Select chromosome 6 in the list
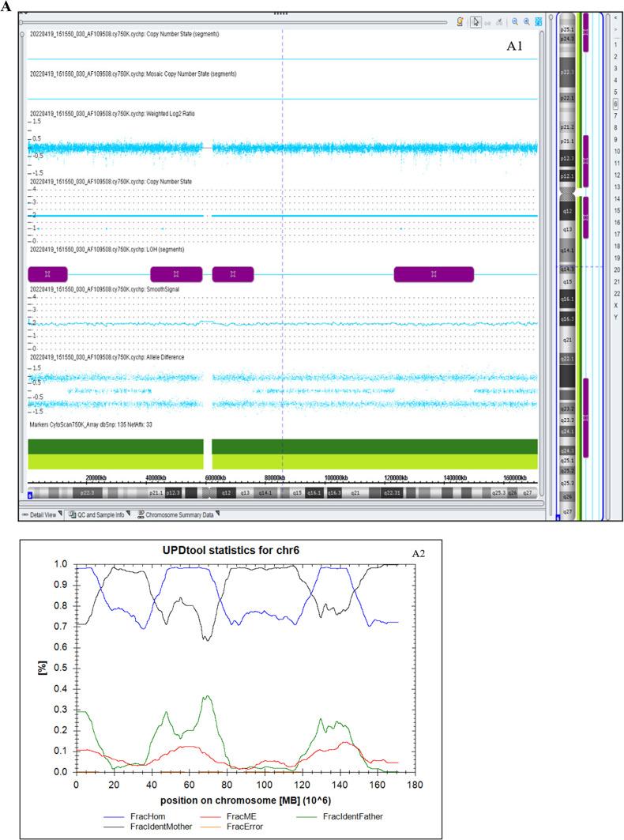This screenshot has width=624, height=840. pos(615,104)
